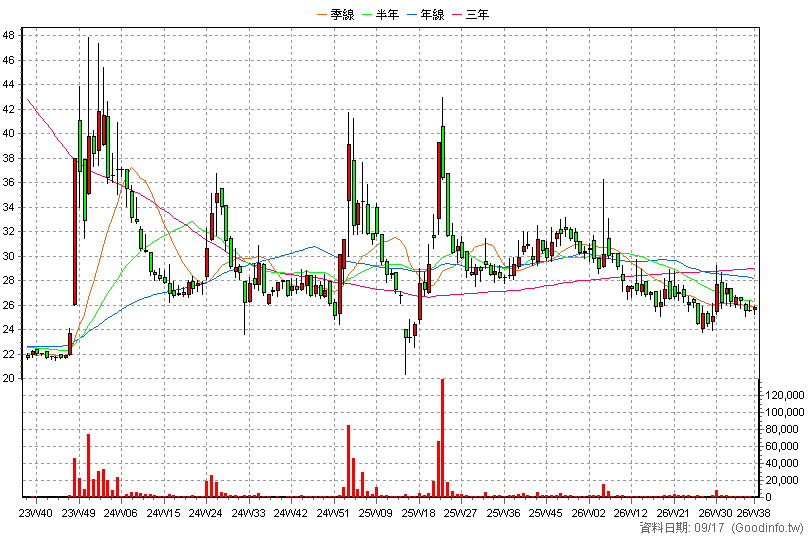Click the 23W49 x-axis label

tap(78, 513)
